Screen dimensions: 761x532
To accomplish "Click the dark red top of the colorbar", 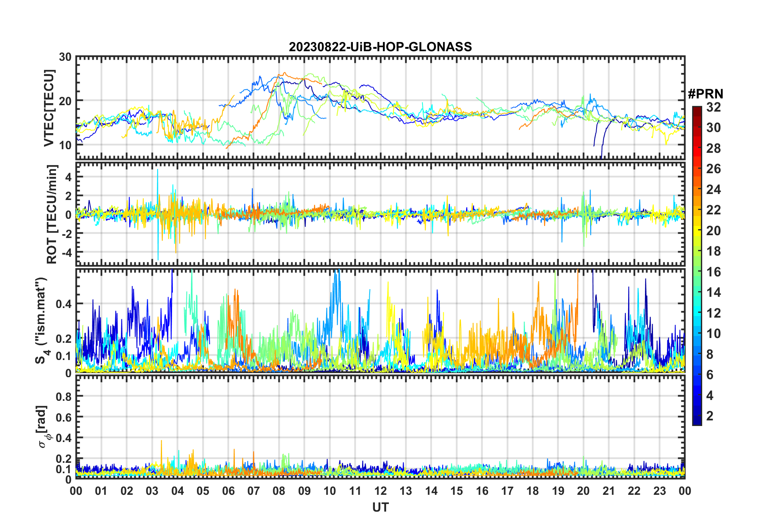I will 697,109.
